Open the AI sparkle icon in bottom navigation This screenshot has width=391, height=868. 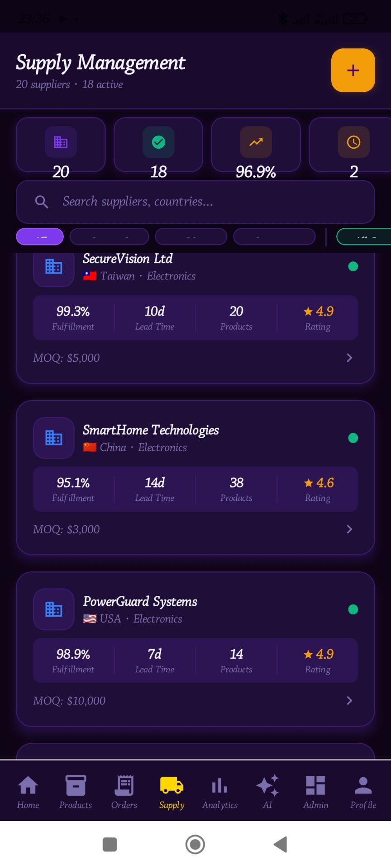(x=267, y=791)
